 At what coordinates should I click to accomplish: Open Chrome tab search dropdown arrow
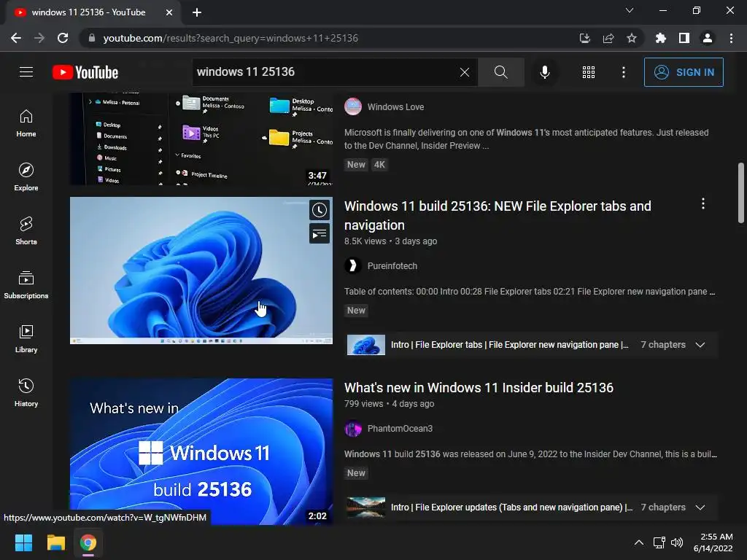[630, 10]
